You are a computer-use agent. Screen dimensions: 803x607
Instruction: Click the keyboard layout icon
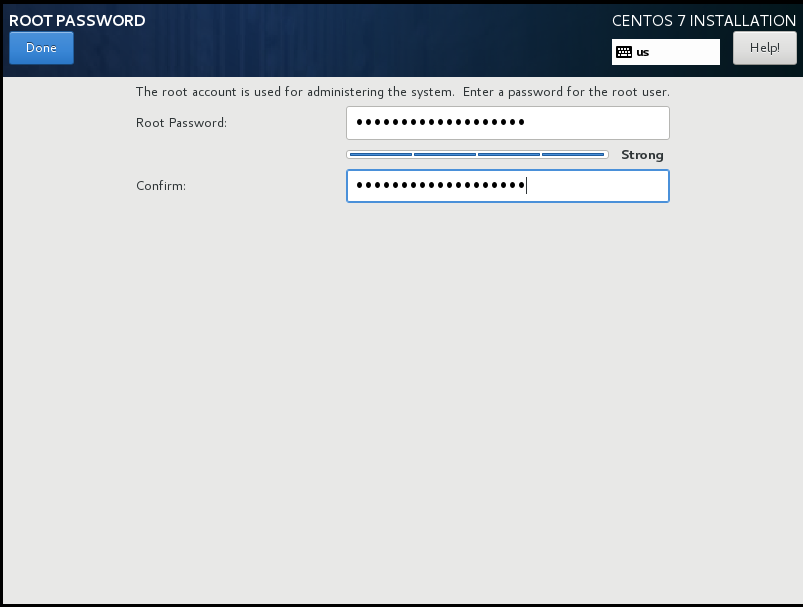(624, 52)
